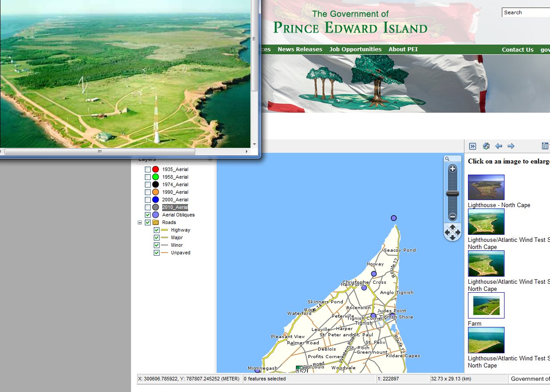Image resolution: width=550 pixels, height=392 pixels.
Task: Select the aerial oblique marker below Norway
Action: (x=374, y=274)
